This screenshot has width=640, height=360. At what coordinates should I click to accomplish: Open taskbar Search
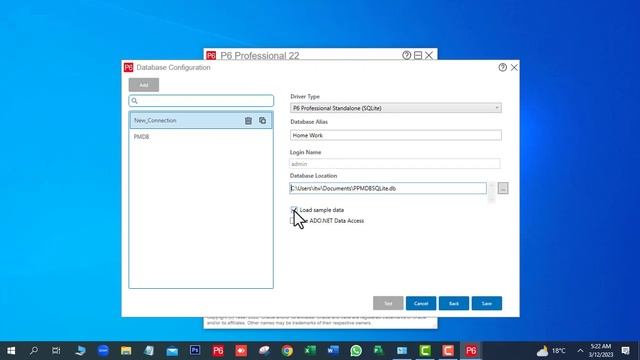(34, 351)
